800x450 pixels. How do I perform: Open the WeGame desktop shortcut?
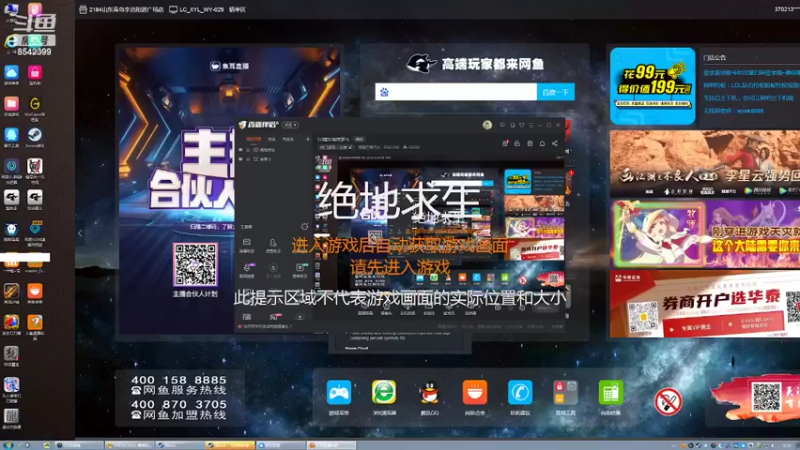[35, 104]
